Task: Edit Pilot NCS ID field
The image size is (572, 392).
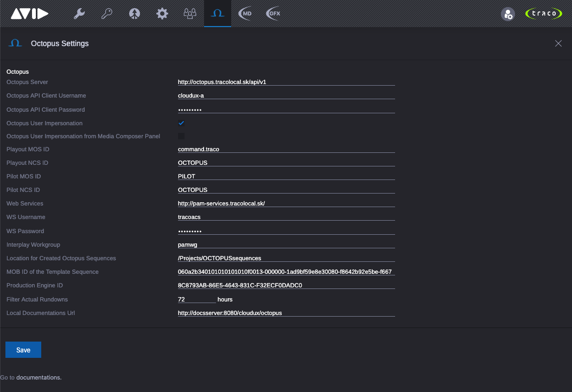Action: [x=287, y=189]
